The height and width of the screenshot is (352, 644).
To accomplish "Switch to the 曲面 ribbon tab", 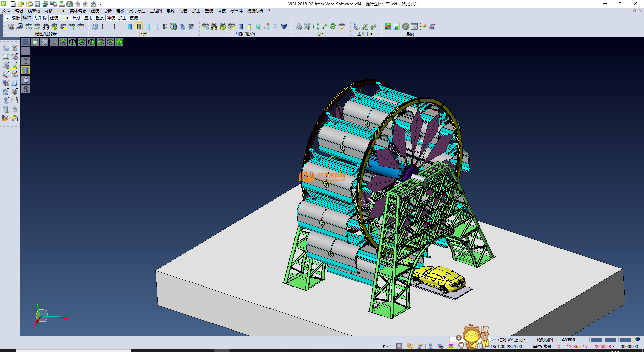I will point(65,18).
